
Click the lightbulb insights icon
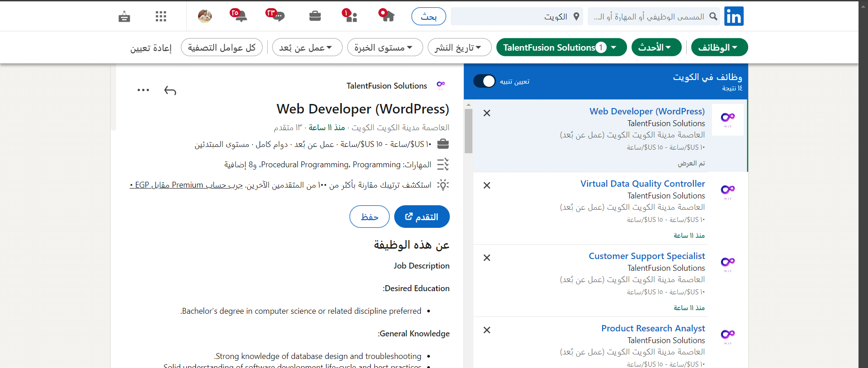[443, 184]
